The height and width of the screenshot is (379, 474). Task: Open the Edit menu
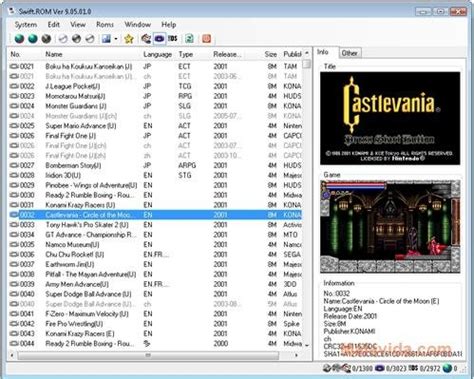point(54,25)
